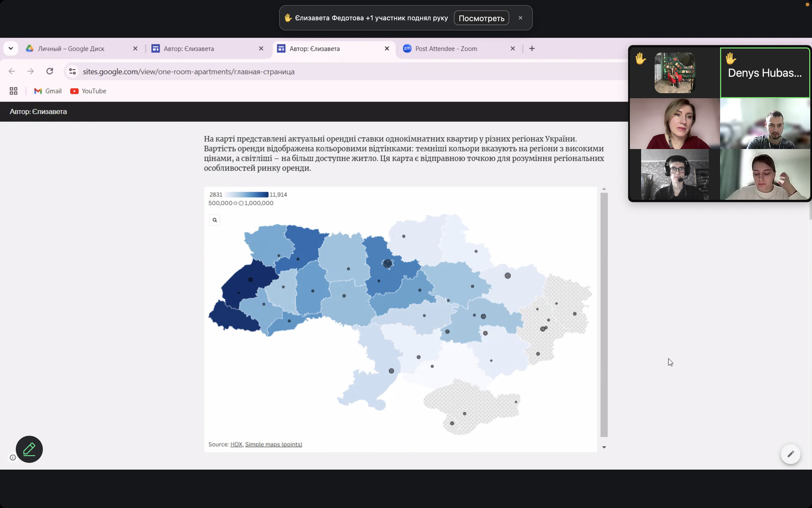Open a new browser tab

tap(532, 48)
